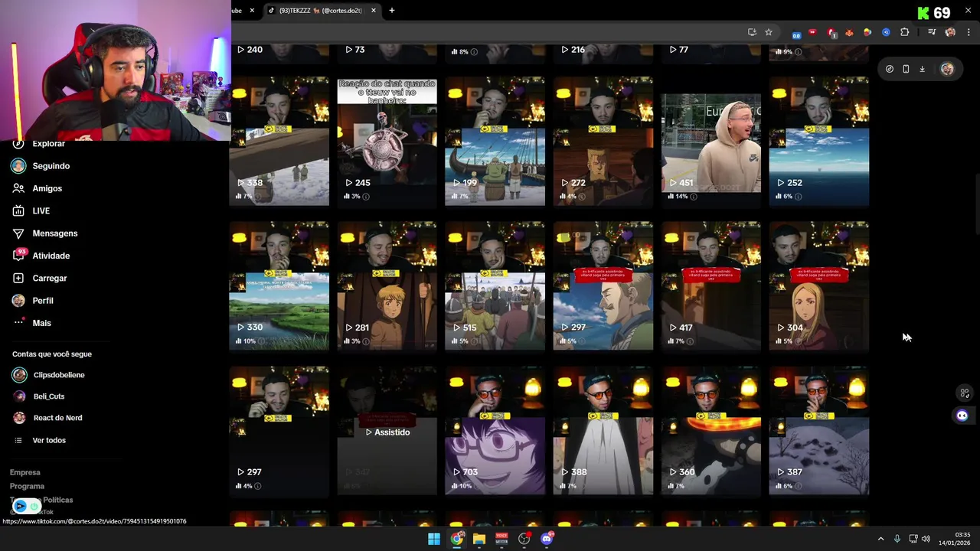Viewport: 980px width, 551px height.
Task: Open the Windows Start menu
Action: pos(434,539)
